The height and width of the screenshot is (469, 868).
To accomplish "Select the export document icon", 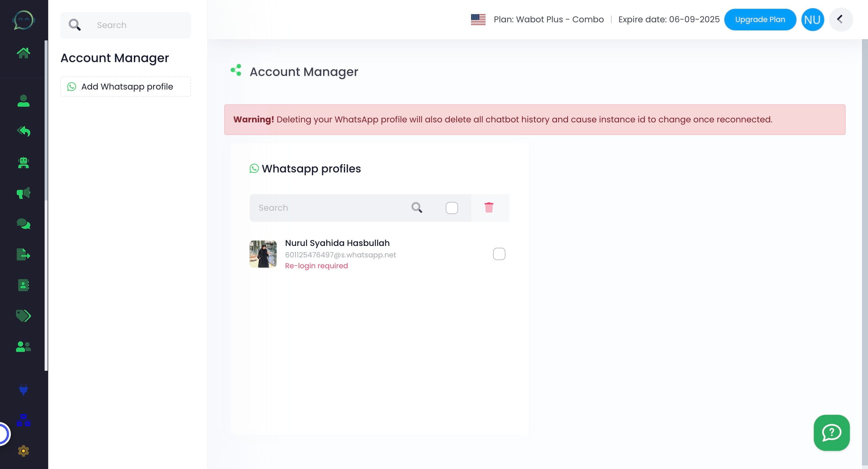I will click(x=24, y=254).
